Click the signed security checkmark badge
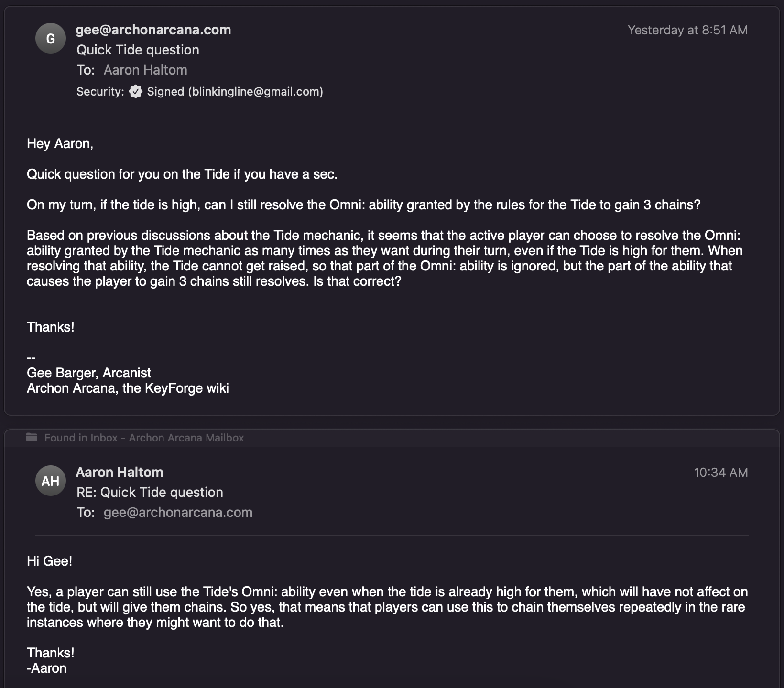The width and height of the screenshot is (784, 688). [136, 91]
